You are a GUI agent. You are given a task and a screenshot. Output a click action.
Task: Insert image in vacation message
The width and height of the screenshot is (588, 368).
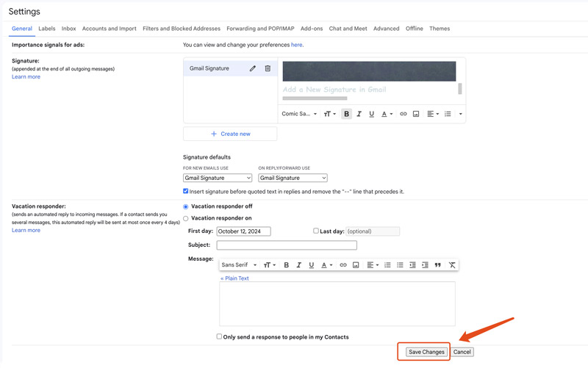click(356, 265)
